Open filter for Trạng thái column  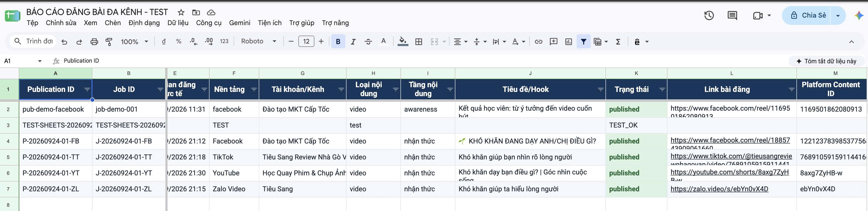pyautogui.click(x=662, y=90)
